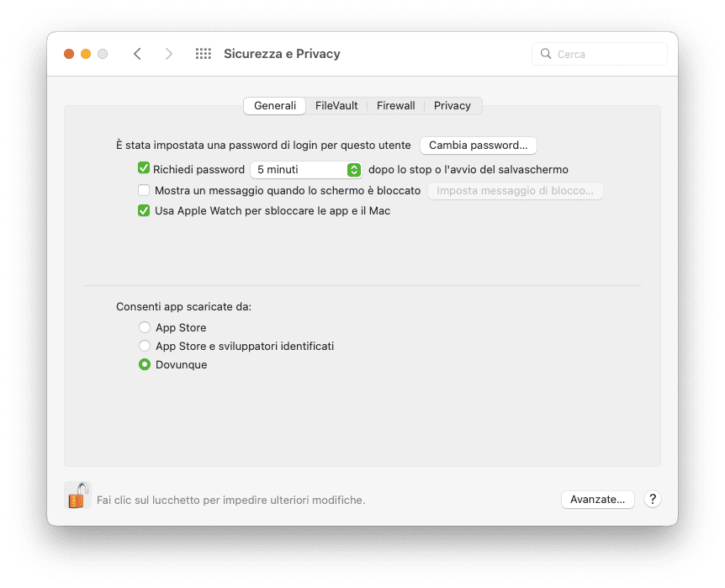Go back with the left chevron arrow
This screenshot has height=588, width=725.
click(137, 54)
